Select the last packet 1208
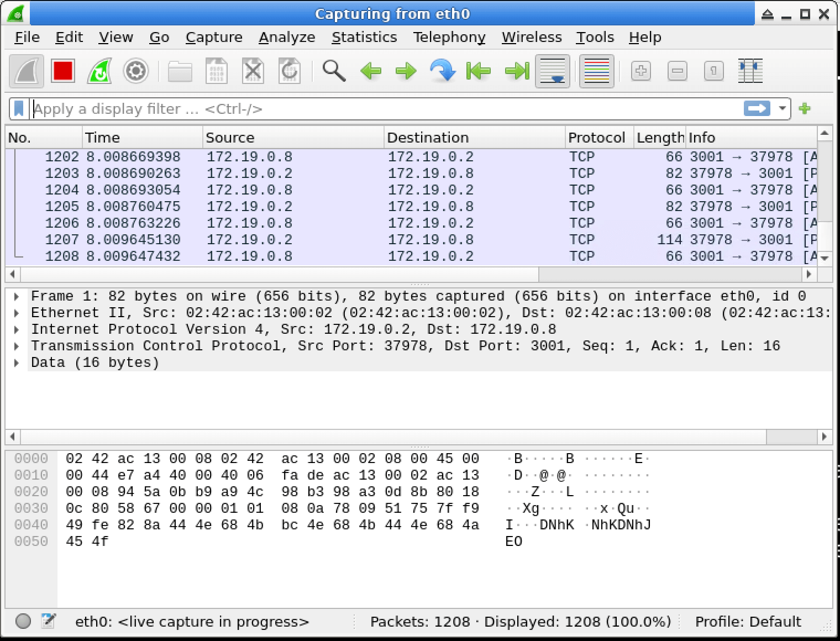The height and width of the screenshot is (641, 840). point(411,256)
